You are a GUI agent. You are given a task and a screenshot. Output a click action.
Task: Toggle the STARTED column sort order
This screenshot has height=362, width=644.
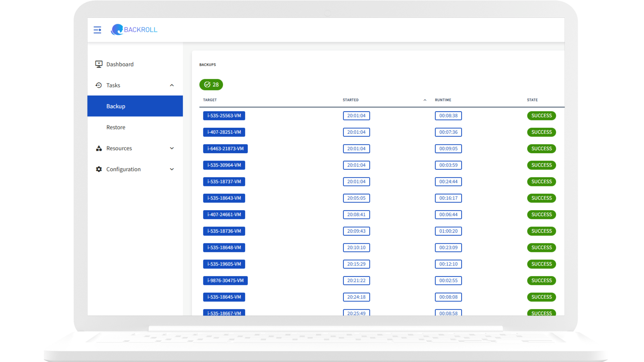click(425, 100)
